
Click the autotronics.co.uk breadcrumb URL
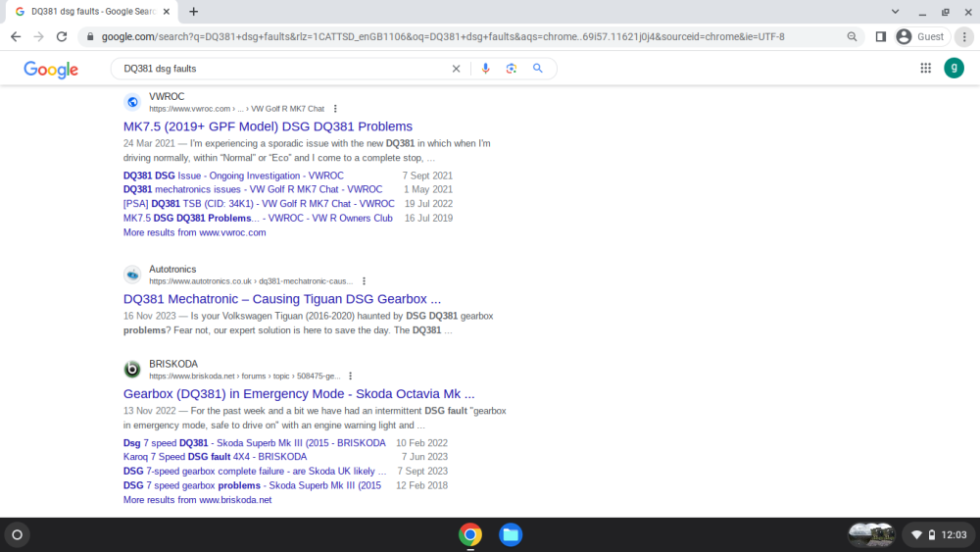pyautogui.click(x=251, y=281)
